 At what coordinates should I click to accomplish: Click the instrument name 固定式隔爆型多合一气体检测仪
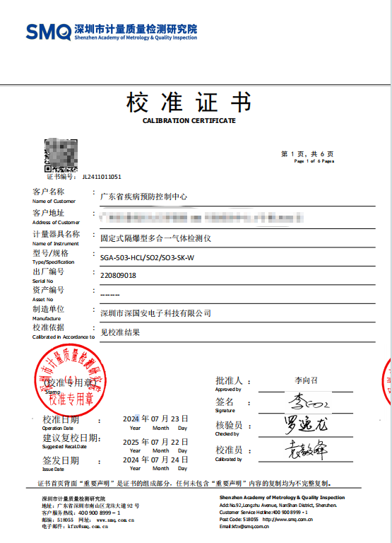(155, 238)
